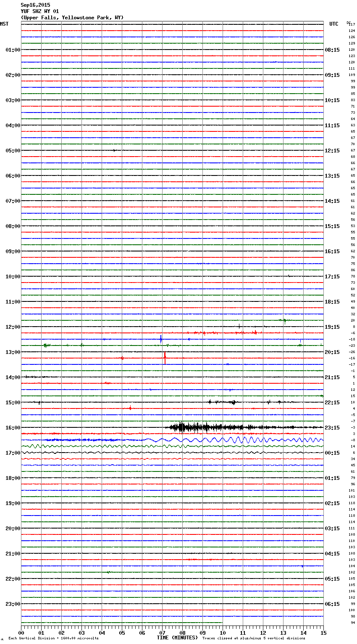Click the Sep16,2015 date header
The width and height of the screenshot is (357, 644).
tap(35, 5)
